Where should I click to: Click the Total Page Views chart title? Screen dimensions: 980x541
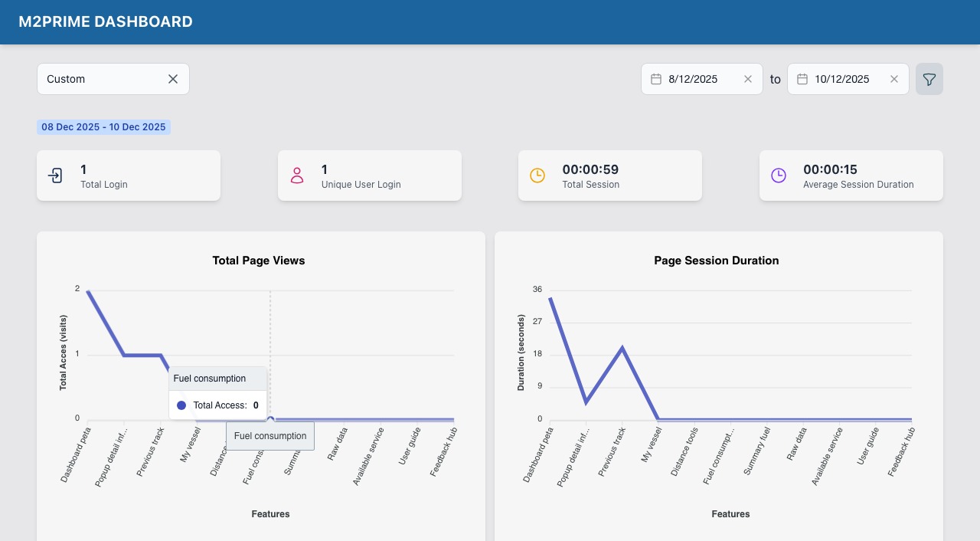coord(259,261)
